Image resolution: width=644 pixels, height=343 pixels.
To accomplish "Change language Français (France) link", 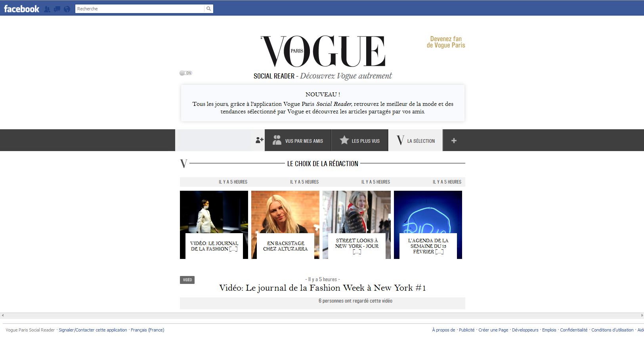I will [x=147, y=330].
